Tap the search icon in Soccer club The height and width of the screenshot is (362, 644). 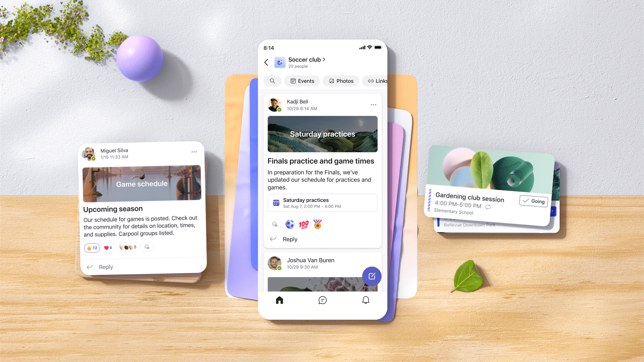click(x=272, y=81)
